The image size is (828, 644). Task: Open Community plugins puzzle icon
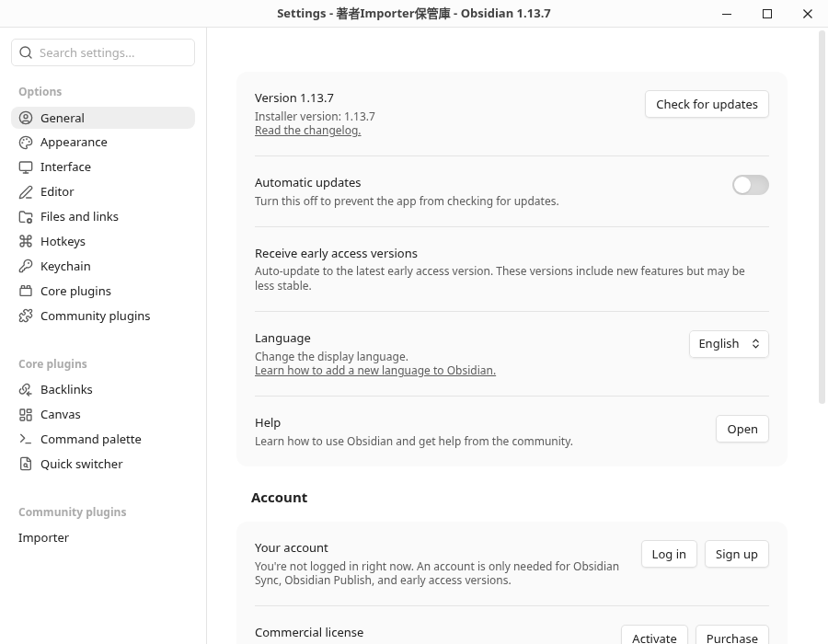pyautogui.click(x=26, y=316)
